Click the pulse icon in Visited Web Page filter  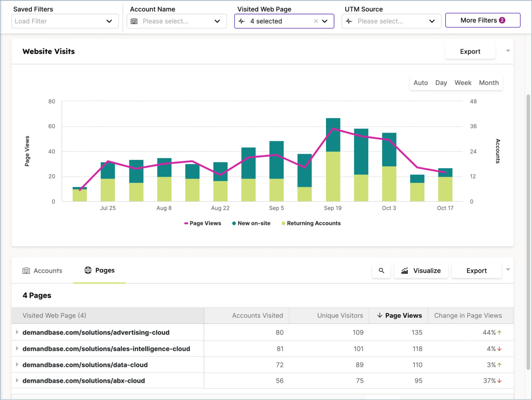click(242, 21)
